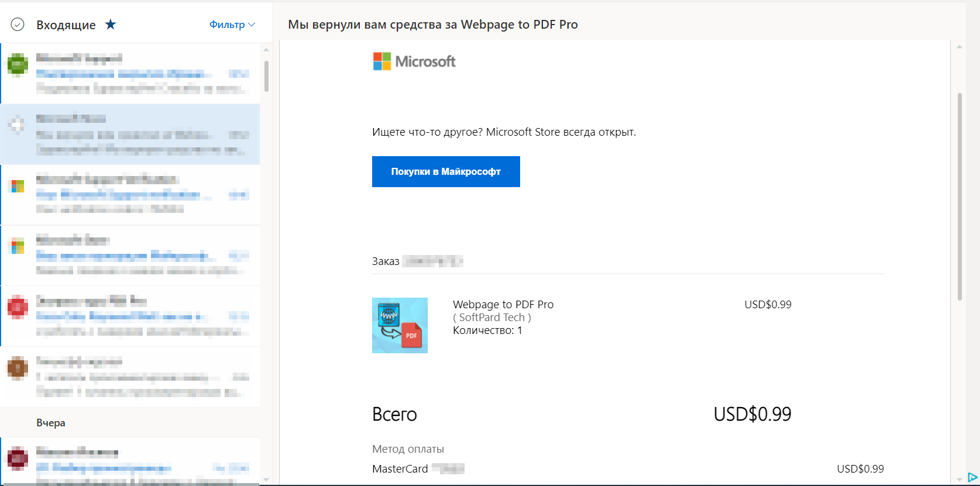Screen dimensions: 980x486
Task: Open the message with the brown avatar
Action: (x=130, y=377)
